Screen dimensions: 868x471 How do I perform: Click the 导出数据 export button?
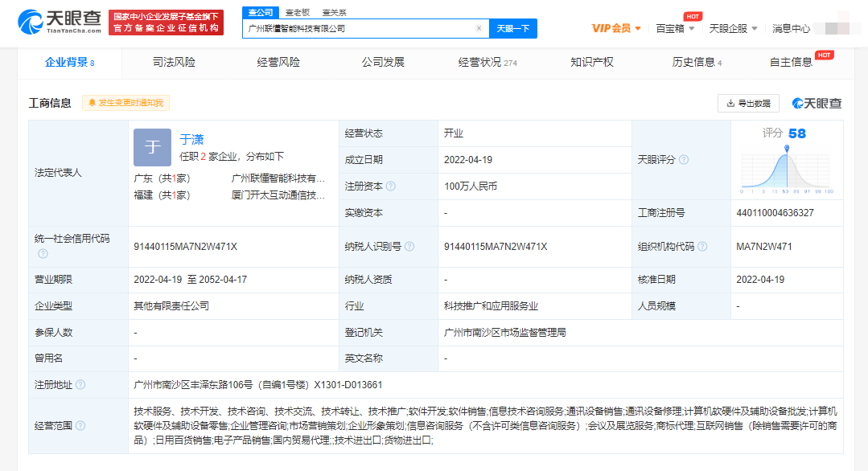click(x=748, y=103)
